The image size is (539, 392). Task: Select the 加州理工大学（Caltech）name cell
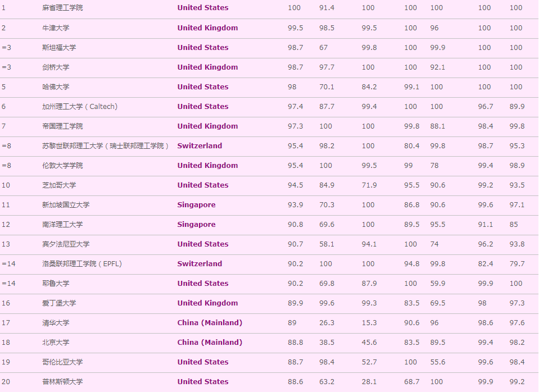tap(80, 107)
